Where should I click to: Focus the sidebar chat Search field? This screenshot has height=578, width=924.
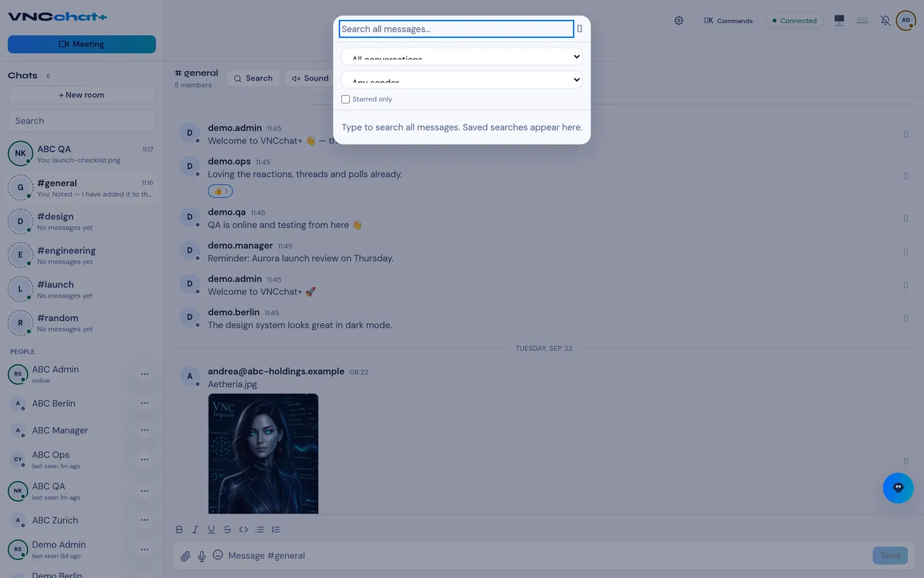81,121
